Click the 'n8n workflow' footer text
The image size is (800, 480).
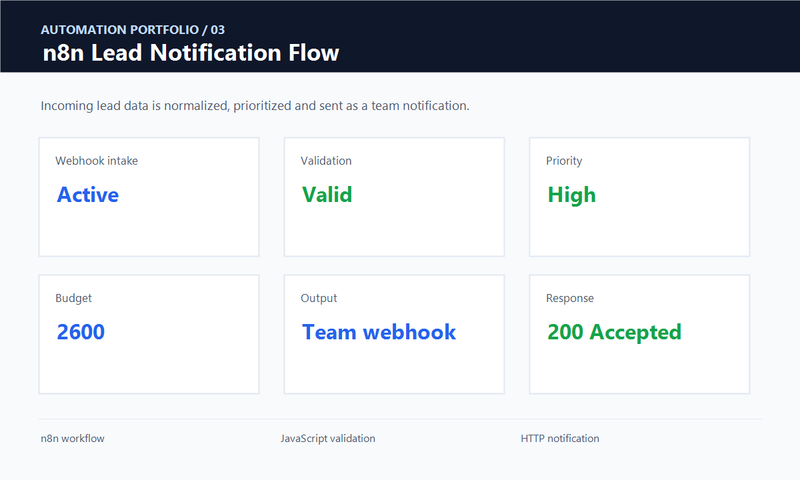tap(72, 438)
